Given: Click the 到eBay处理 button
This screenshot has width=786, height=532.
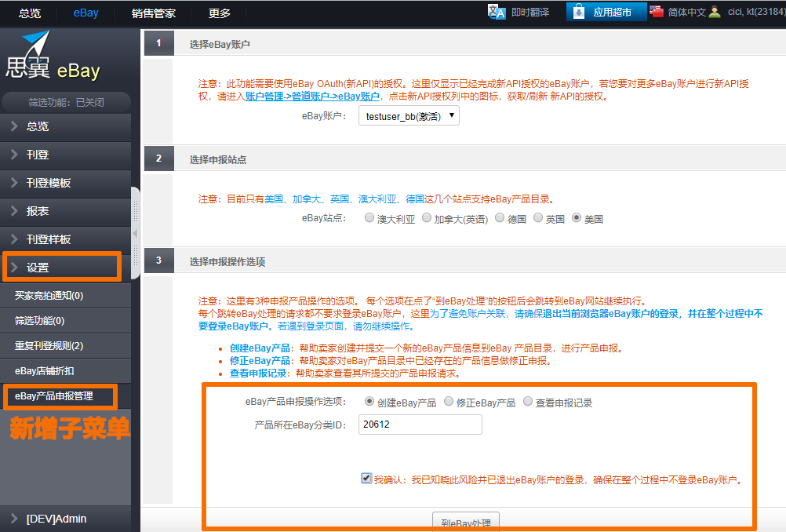Looking at the screenshot, I should coord(466,522).
